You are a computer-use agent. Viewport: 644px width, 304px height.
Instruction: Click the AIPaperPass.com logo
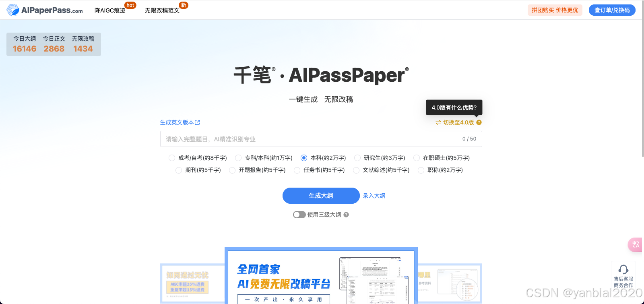pyautogui.click(x=45, y=10)
